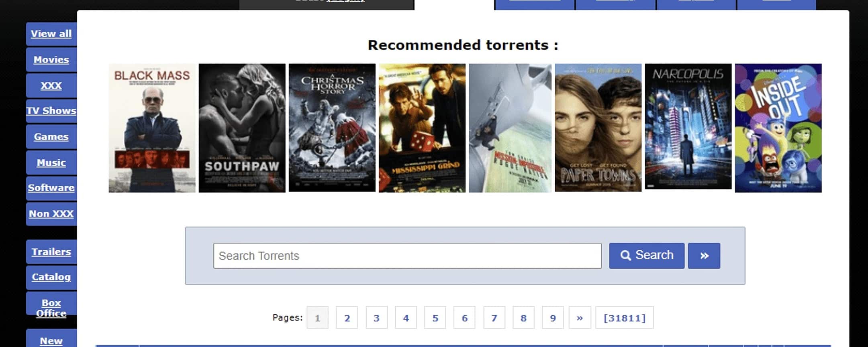The width and height of the screenshot is (868, 347).
Task: Go to page 4
Action: pyautogui.click(x=406, y=318)
